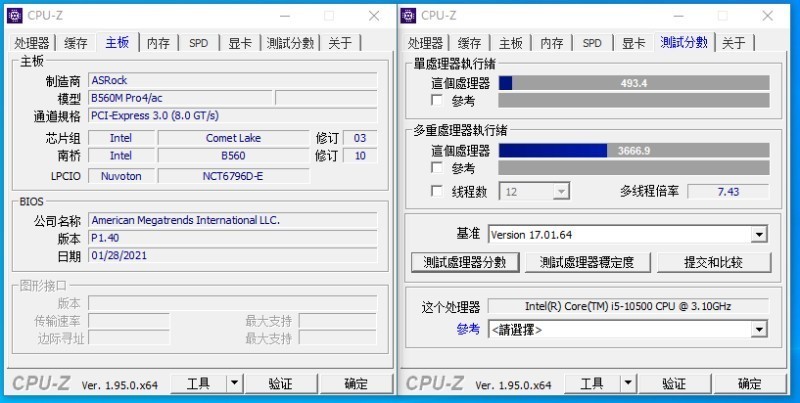Open 处理器 tab in left CPU-Z window
The height and width of the screenshot is (403, 800).
[32, 43]
